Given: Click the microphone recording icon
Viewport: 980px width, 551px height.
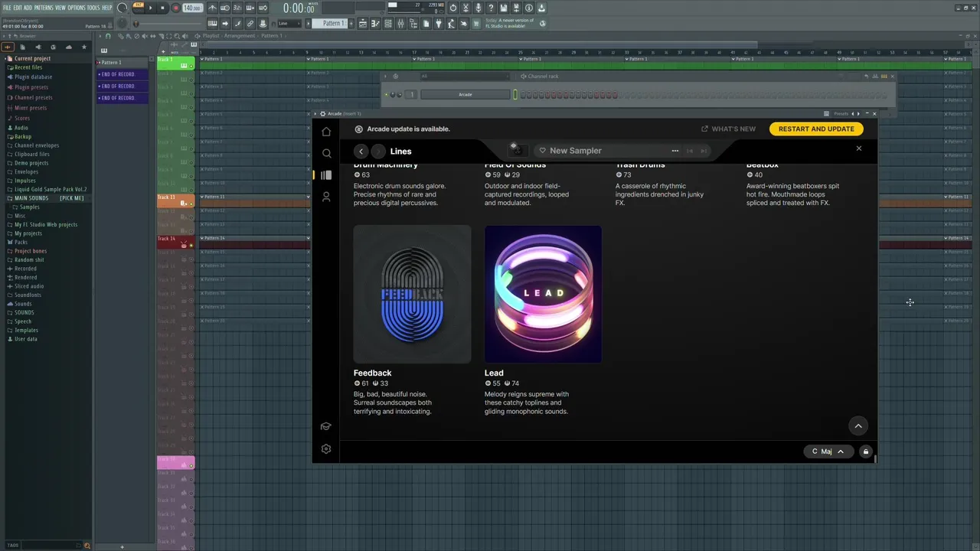Looking at the screenshot, I should pyautogui.click(x=478, y=8).
